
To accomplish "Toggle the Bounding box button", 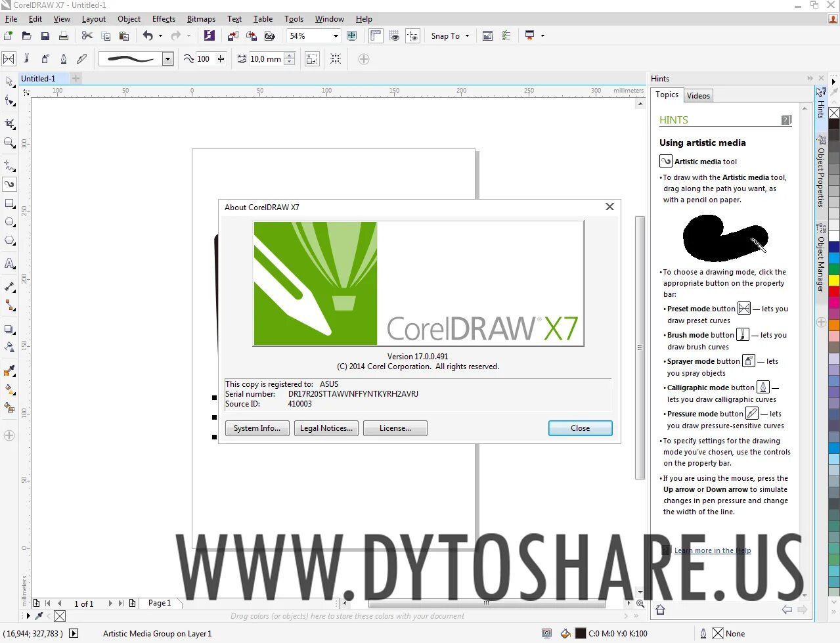I will pyautogui.click(x=336, y=59).
